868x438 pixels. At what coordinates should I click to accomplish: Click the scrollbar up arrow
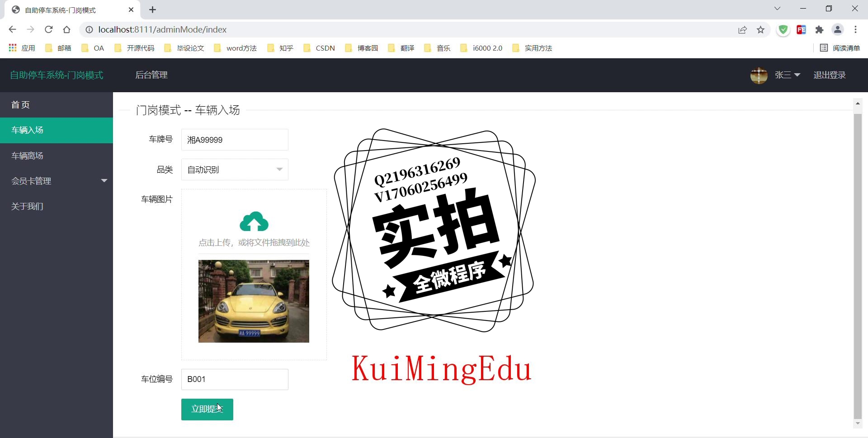(x=858, y=104)
